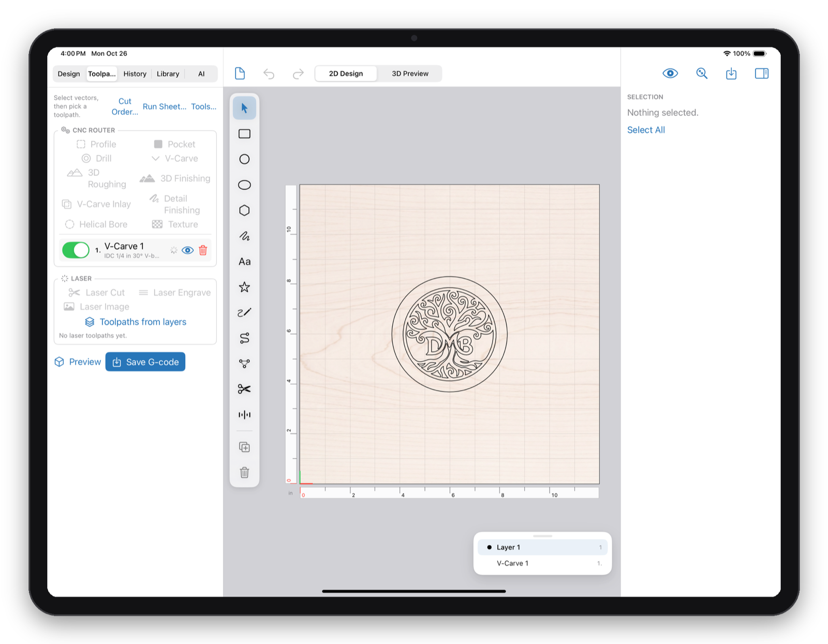Select the scissors cut tool
The width and height of the screenshot is (828, 644).
pyautogui.click(x=244, y=389)
